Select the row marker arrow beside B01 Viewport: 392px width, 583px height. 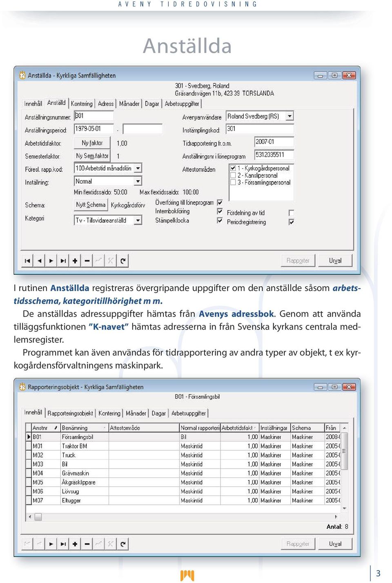tap(29, 437)
